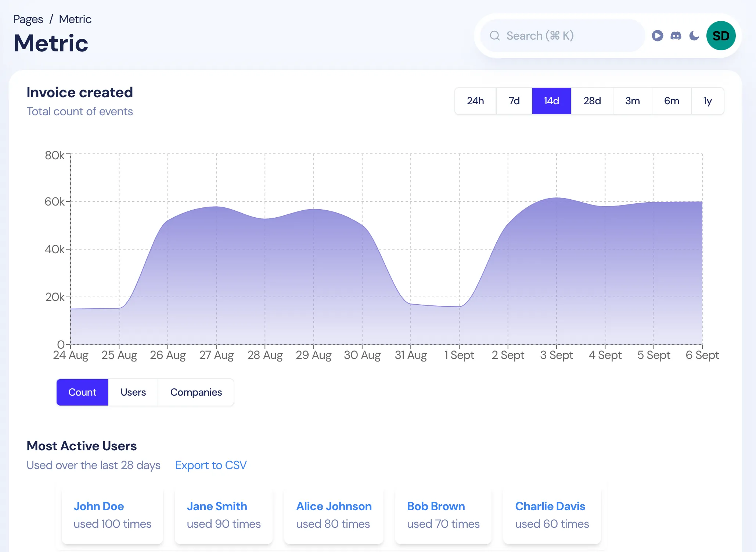Open Charlie Davis's user profile
Image resolution: width=756 pixels, height=552 pixels.
click(550, 506)
